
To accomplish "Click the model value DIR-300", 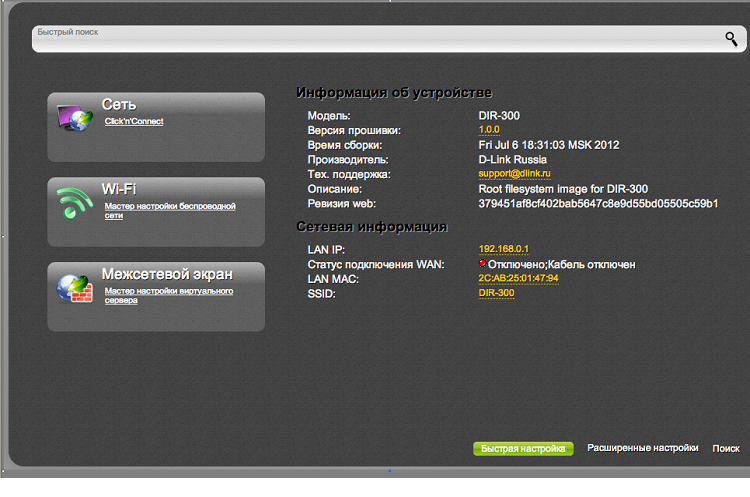I will pyautogui.click(x=499, y=116).
